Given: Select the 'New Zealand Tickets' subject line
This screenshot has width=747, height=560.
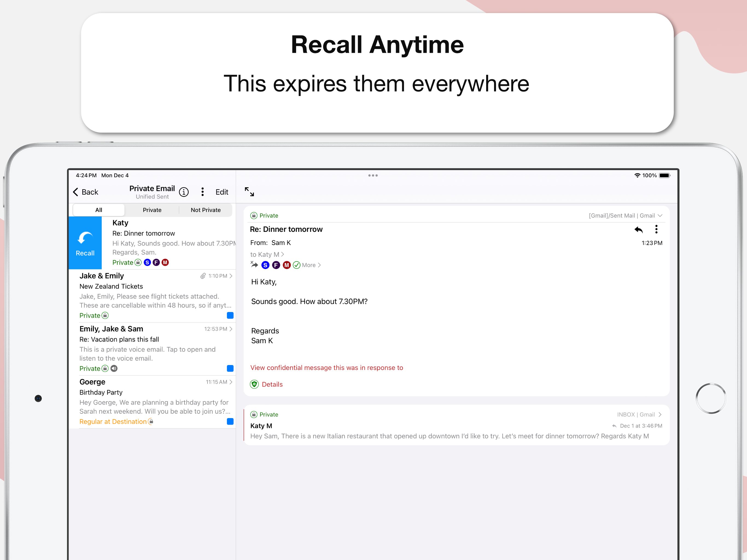Looking at the screenshot, I should click(111, 286).
